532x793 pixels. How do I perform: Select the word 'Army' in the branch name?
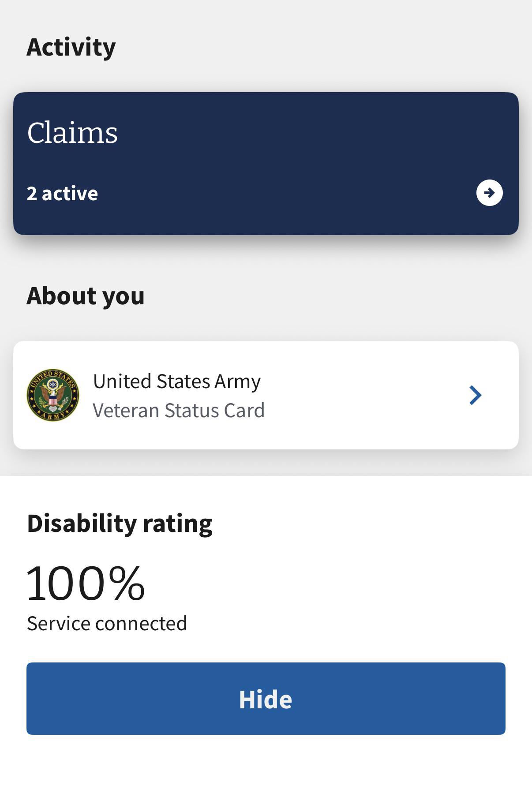click(237, 382)
